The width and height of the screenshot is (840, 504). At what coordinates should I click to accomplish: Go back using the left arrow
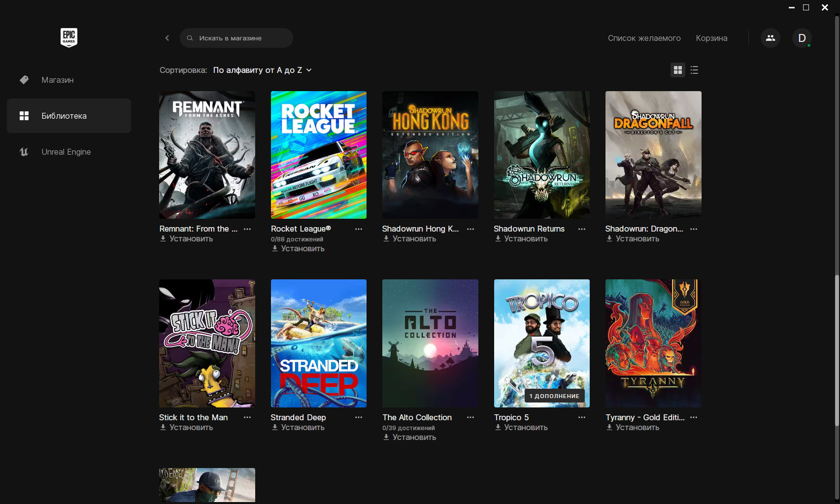[x=167, y=38]
